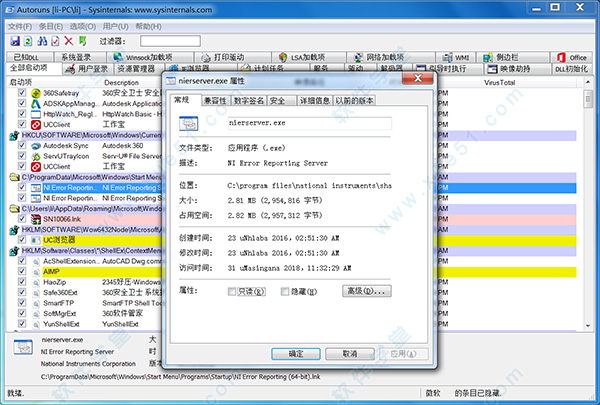Image resolution: width=600 pixels, height=405 pixels.
Task: Click the SN10066.lnk entry icon
Action: coord(36,219)
